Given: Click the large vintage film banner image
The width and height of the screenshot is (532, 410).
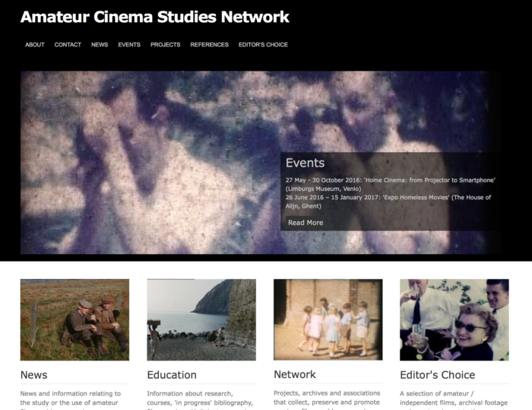Looking at the screenshot, I should [x=152, y=164].
